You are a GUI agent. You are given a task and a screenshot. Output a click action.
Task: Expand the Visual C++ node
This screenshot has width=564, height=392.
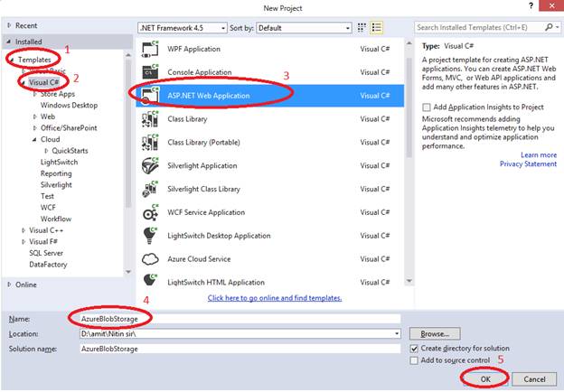click(23, 230)
